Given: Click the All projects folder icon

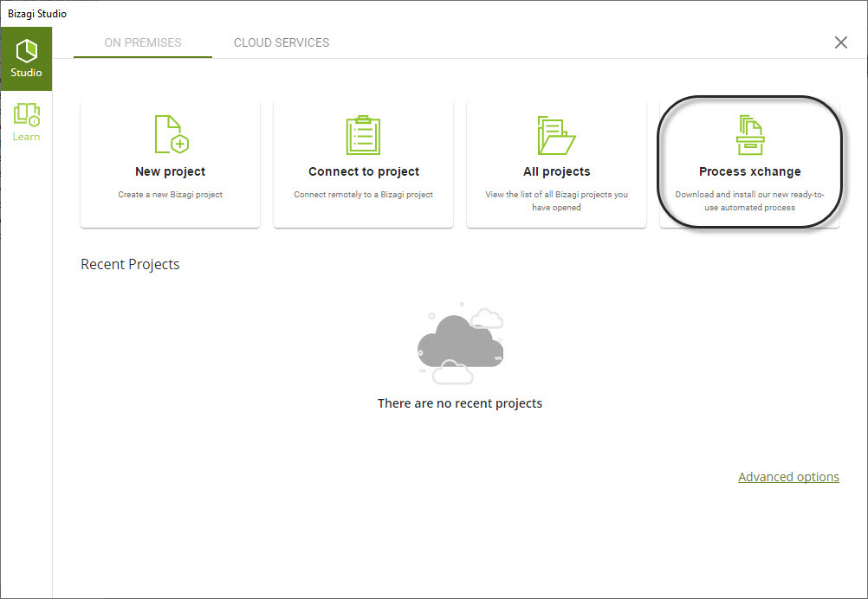Looking at the screenshot, I should point(556,135).
